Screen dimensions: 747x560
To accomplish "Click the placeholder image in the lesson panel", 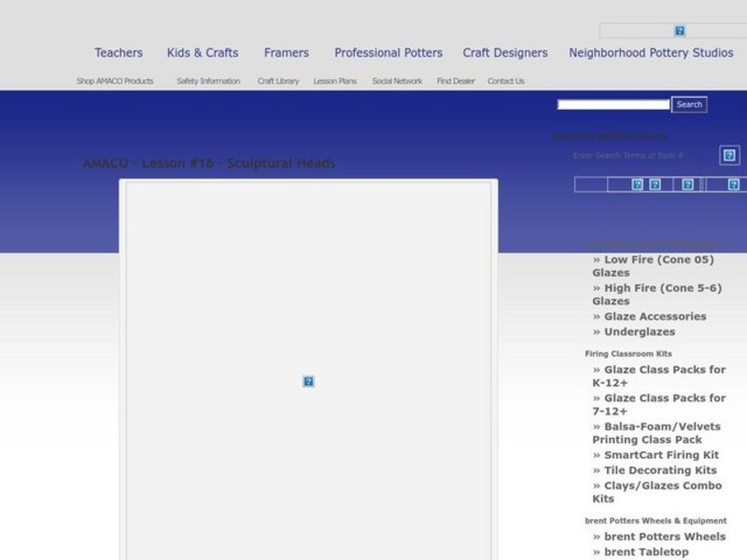I will pyautogui.click(x=308, y=381).
